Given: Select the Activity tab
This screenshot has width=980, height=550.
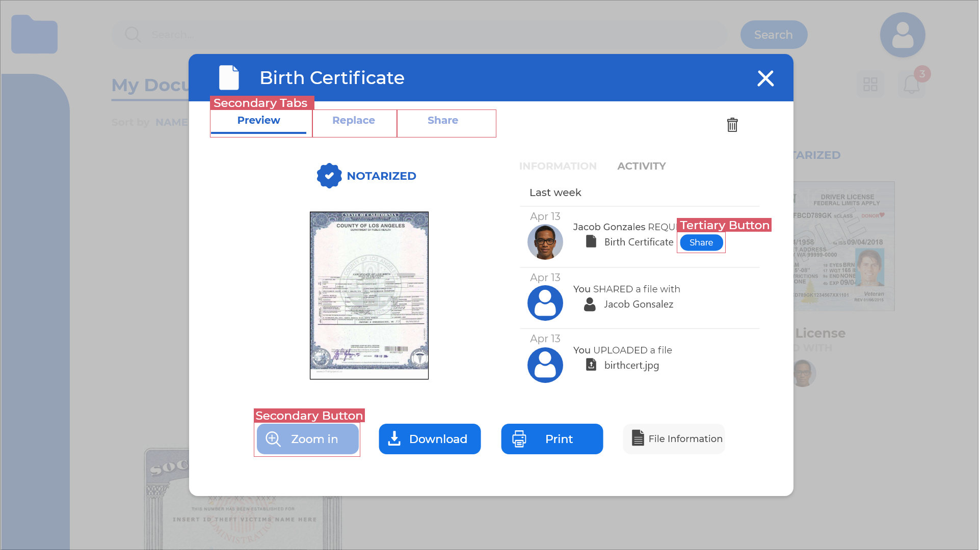Looking at the screenshot, I should coord(642,166).
